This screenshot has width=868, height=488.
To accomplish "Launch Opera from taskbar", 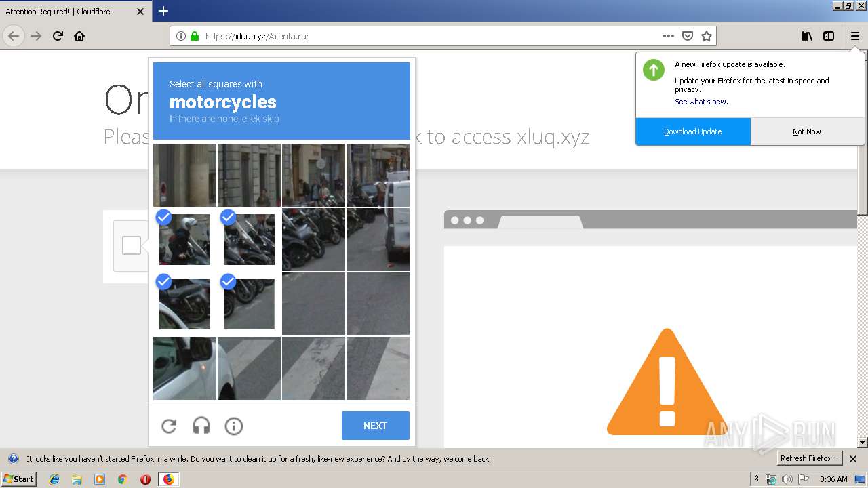I will click(145, 479).
